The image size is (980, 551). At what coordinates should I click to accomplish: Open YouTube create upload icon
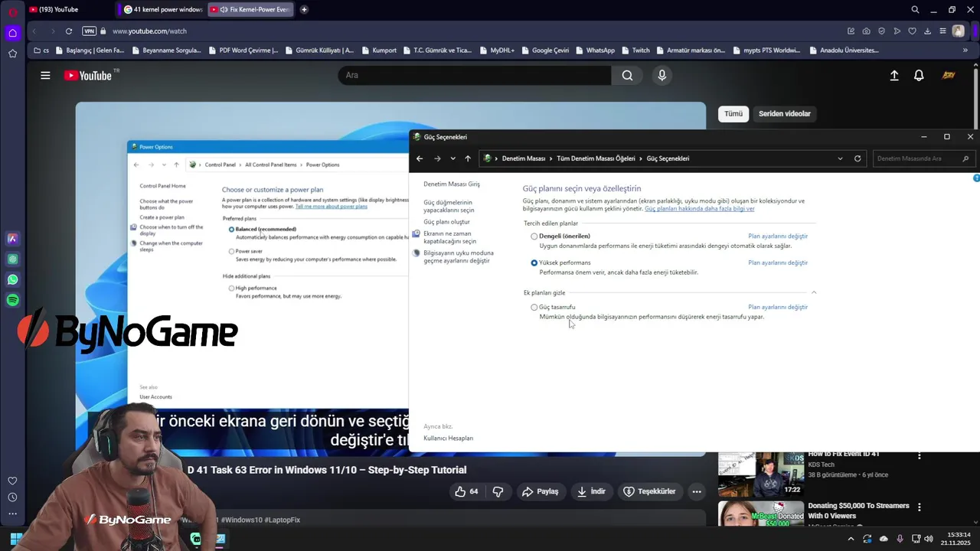(x=894, y=75)
